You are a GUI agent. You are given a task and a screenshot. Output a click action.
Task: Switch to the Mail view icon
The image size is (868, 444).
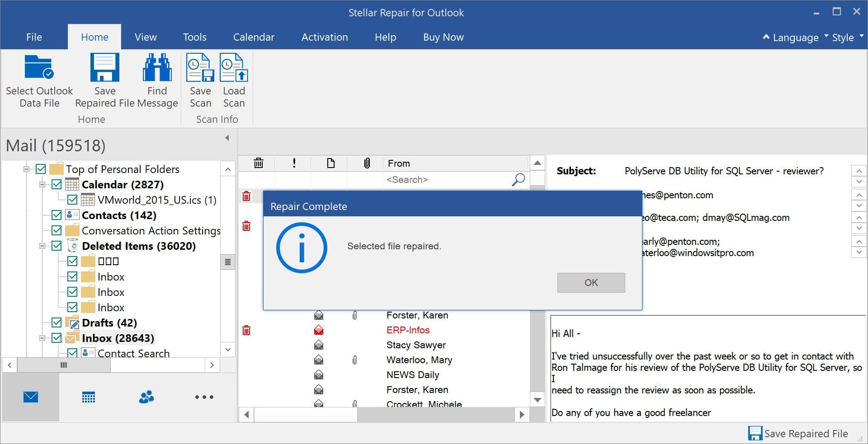31,397
